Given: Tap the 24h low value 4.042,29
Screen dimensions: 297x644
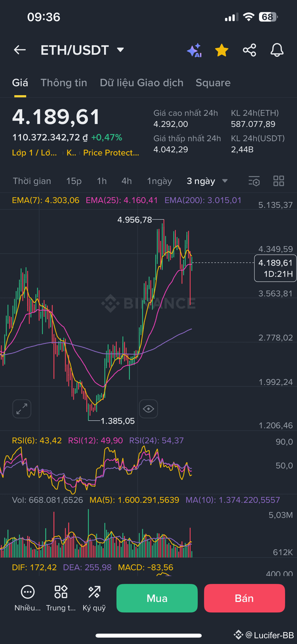Looking at the screenshot, I should point(171,149).
